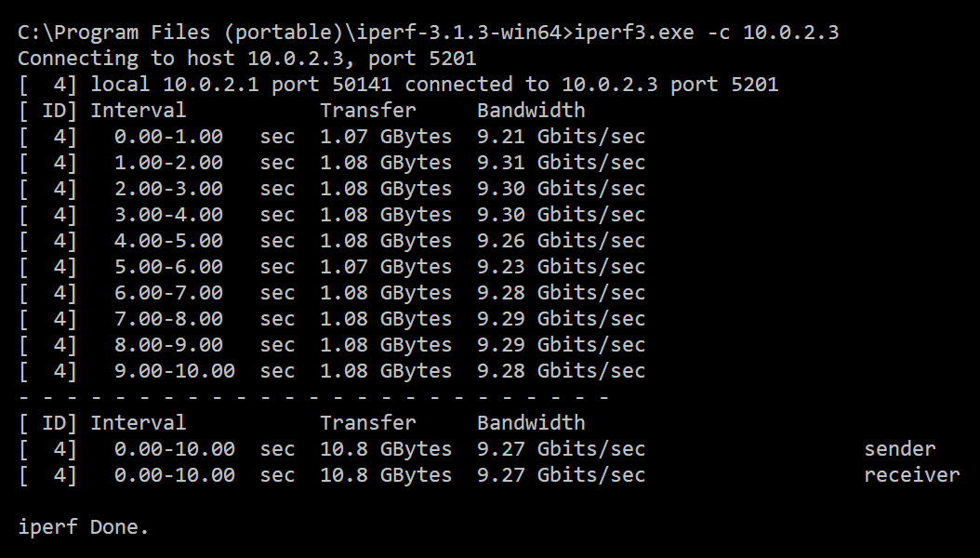
Task: Click the Bandwidth header in the summary table
Action: [x=531, y=423]
